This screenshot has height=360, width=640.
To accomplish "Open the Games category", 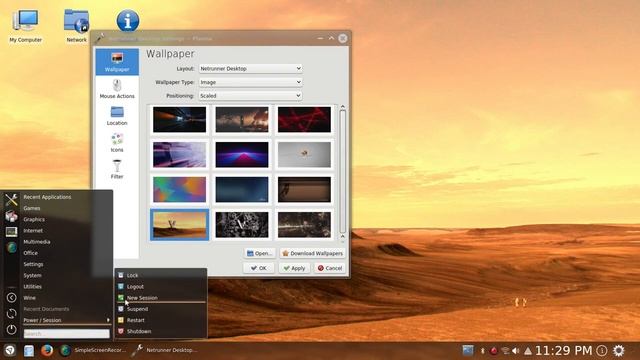I will [31, 208].
